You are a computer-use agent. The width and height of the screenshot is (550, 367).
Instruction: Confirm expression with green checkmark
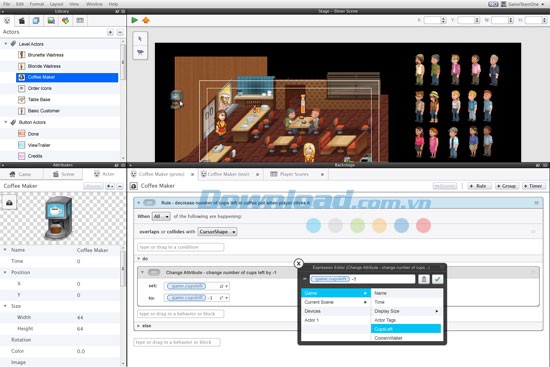(x=437, y=279)
